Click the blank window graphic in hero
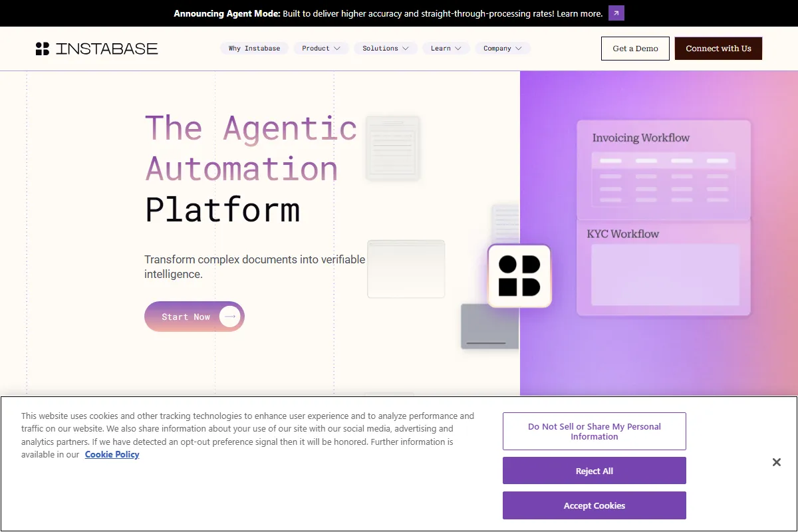The image size is (798, 532). (406, 269)
